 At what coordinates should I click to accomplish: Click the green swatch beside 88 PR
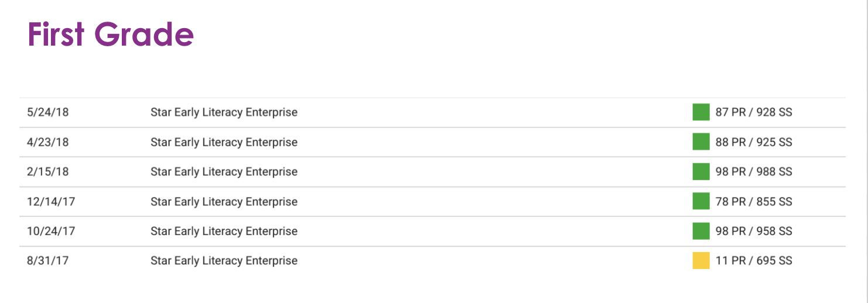point(700,142)
